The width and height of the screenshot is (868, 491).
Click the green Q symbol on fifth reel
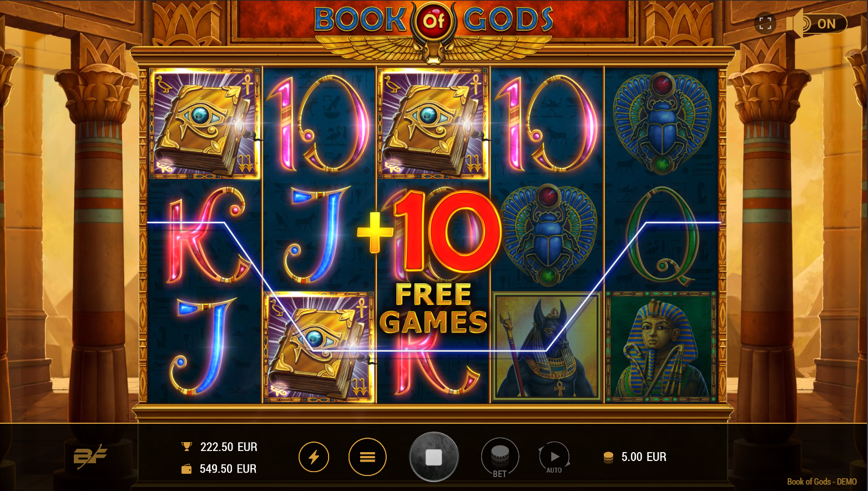point(661,236)
